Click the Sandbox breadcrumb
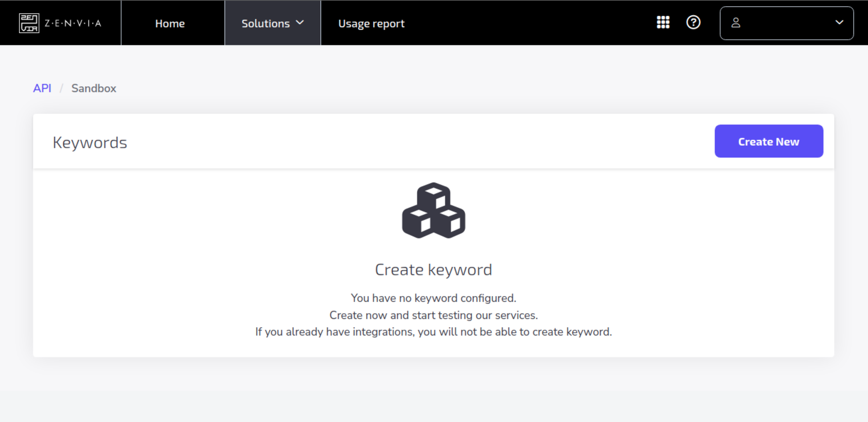 [x=94, y=88]
